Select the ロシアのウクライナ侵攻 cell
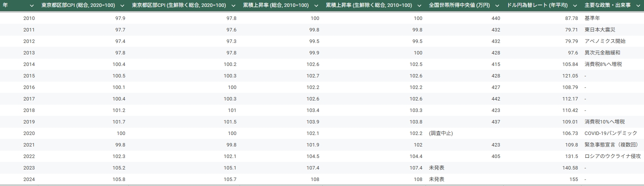 tap(612, 156)
